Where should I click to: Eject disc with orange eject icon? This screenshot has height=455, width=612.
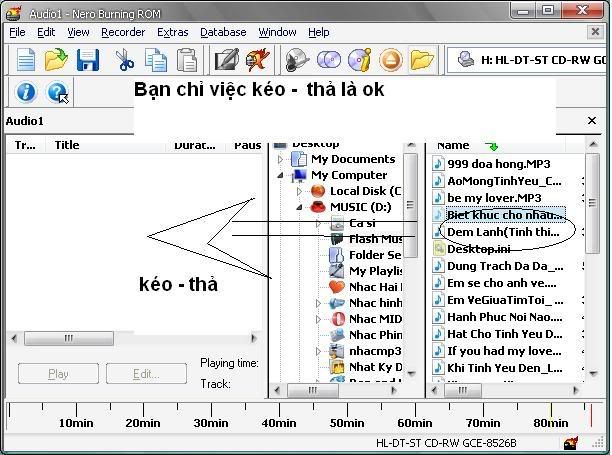(391, 60)
